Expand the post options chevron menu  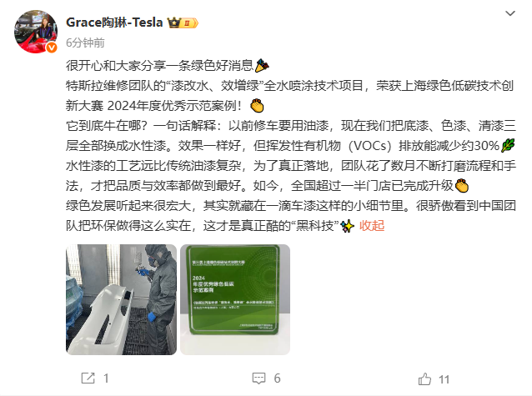tap(510, 13)
